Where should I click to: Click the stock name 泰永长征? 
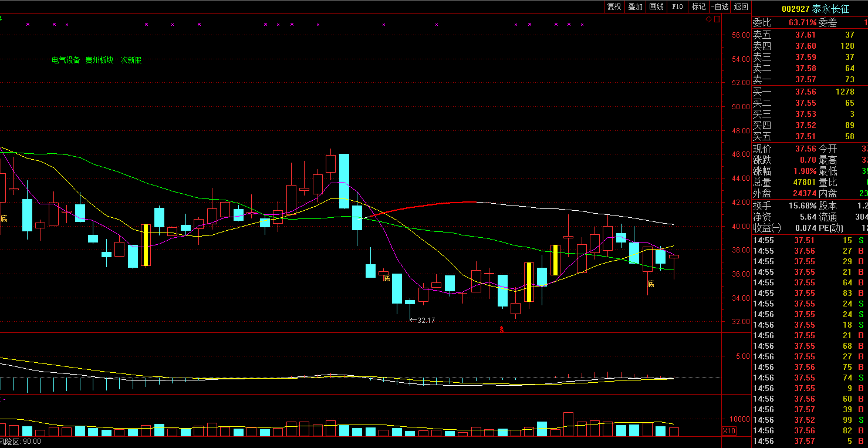(x=830, y=9)
